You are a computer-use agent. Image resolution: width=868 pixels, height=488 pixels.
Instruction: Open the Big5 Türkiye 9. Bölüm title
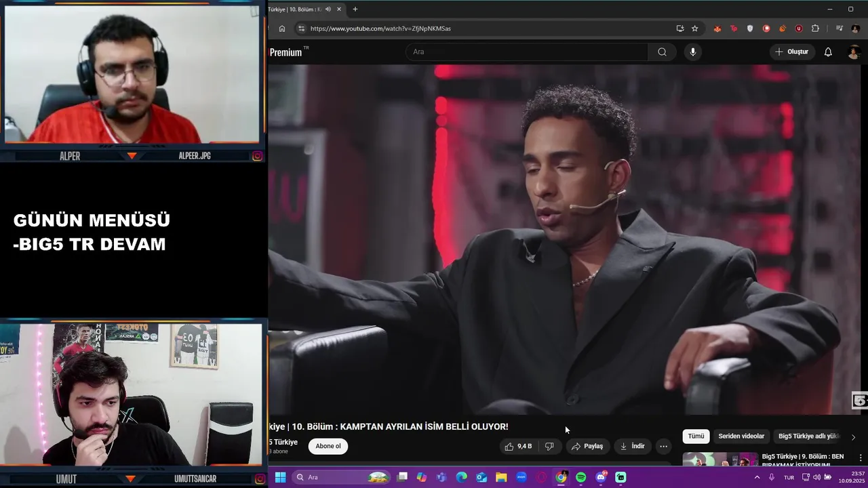tap(803, 460)
